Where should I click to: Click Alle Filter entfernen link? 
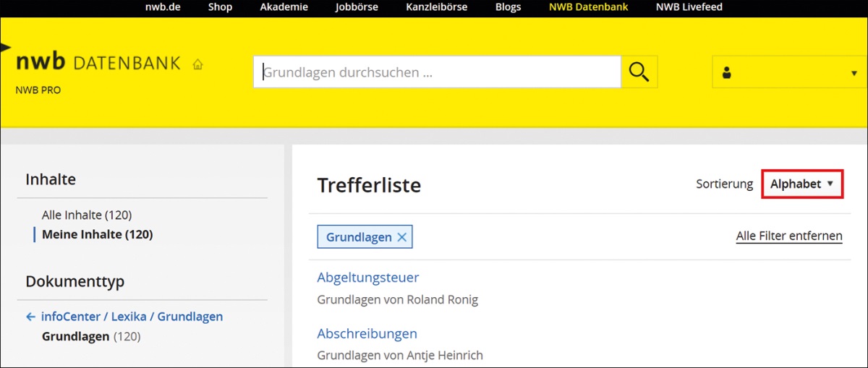pyautogui.click(x=788, y=236)
